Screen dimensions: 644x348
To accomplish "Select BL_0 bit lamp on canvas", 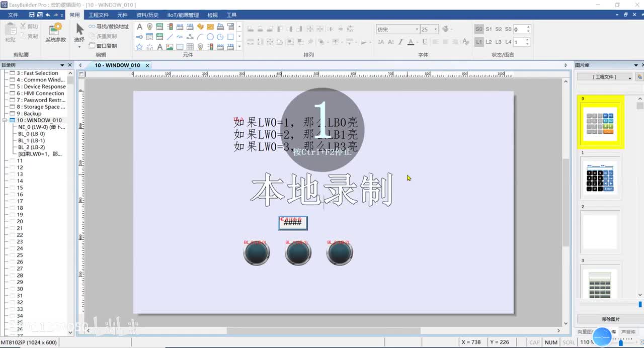I will click(x=257, y=252).
